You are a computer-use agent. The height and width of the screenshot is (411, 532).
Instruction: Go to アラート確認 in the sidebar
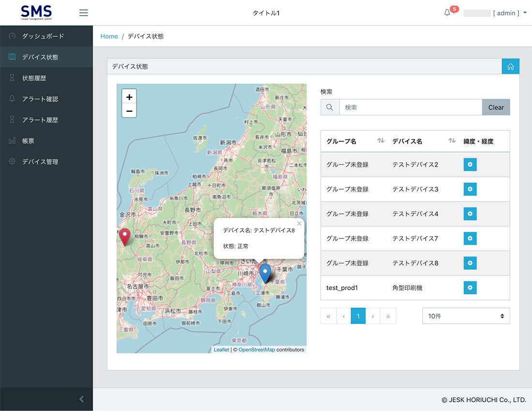tap(46, 99)
